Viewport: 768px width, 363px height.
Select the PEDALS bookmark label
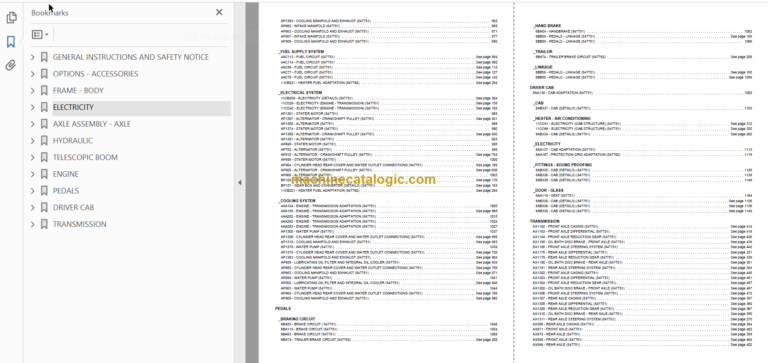(66, 191)
